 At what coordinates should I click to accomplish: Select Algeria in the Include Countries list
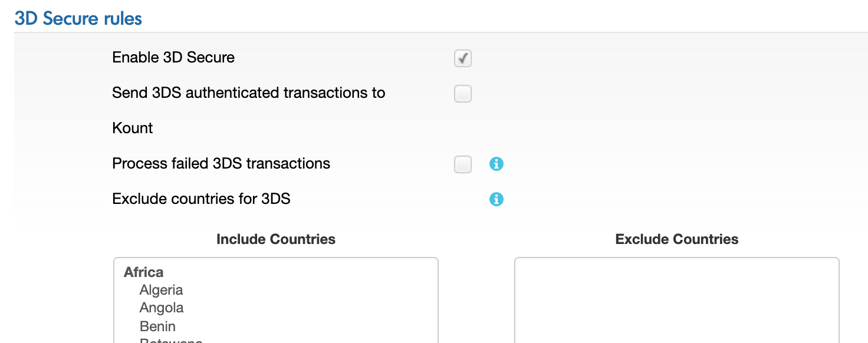click(161, 290)
